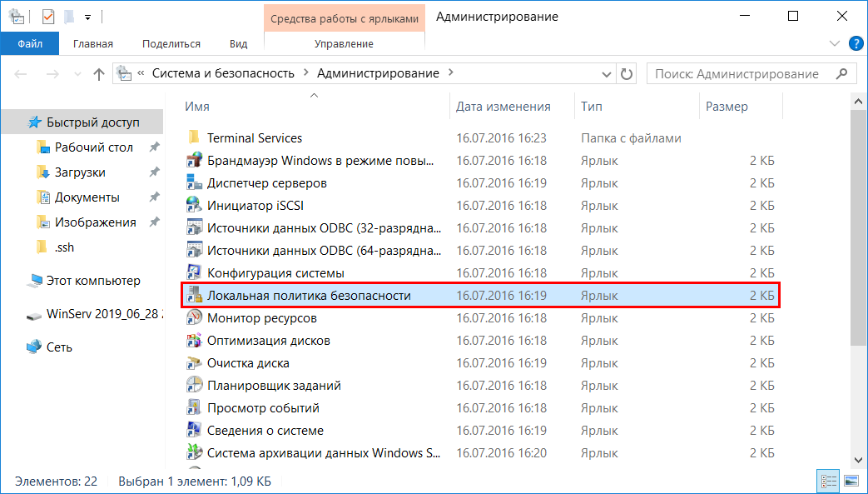The image size is (868, 494).
Task: Expand the ribbon with the chevron
Action: (x=835, y=43)
